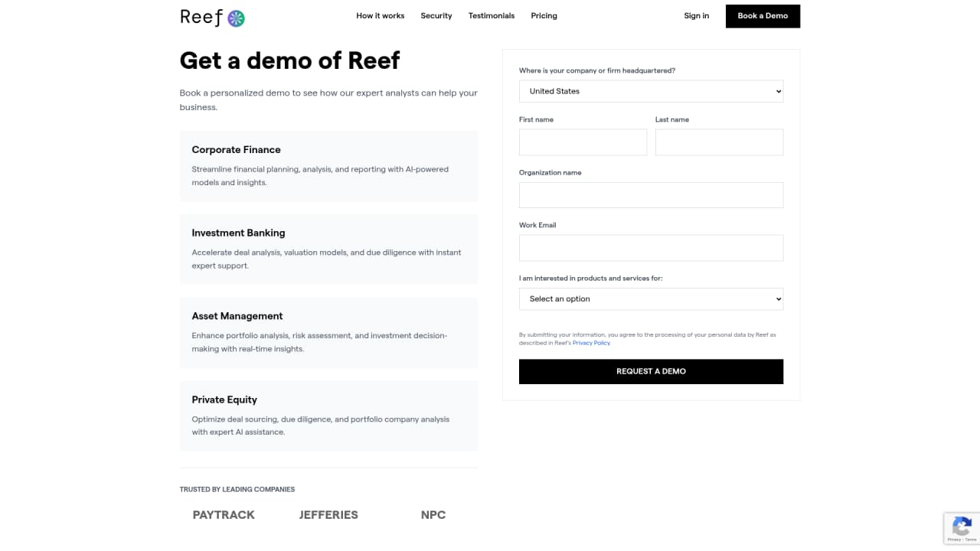Open the How it works menu item

coord(381,16)
